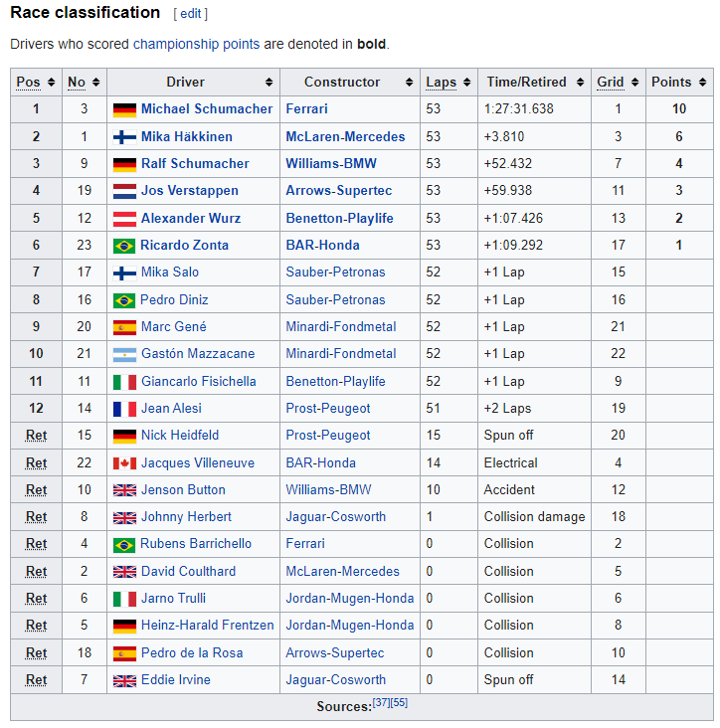720x728 pixels.
Task: Open Jordan-Mugen-Honda link in Trulli row
Action: [350, 599]
